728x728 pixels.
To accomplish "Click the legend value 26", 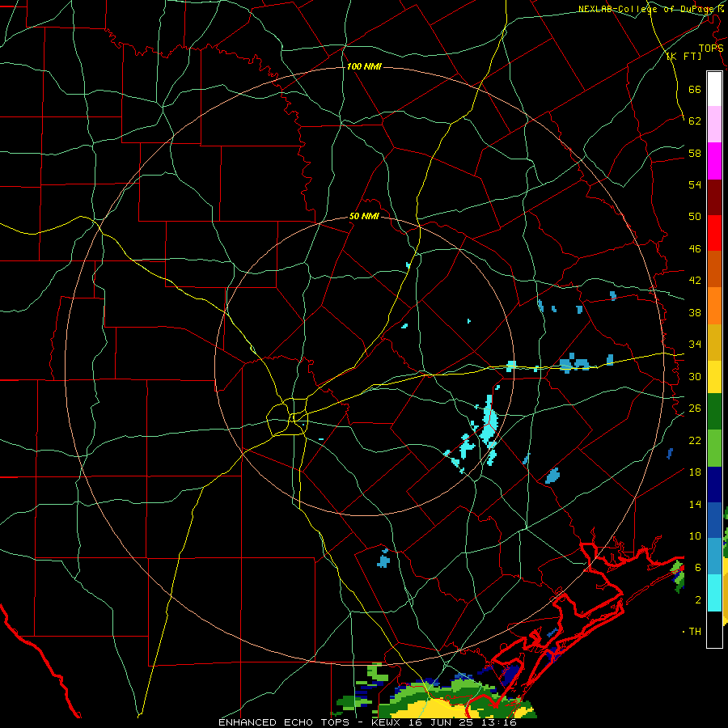I will (695, 408).
